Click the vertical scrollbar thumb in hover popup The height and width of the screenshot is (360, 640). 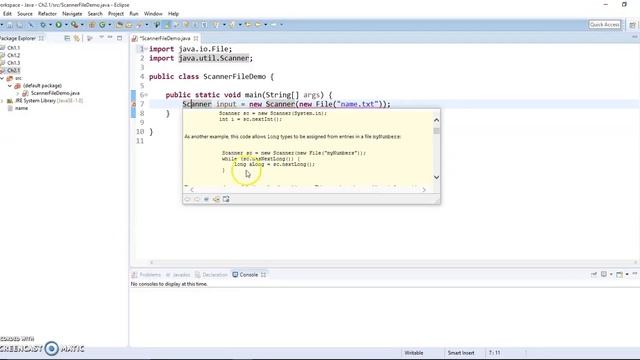[x=436, y=131]
